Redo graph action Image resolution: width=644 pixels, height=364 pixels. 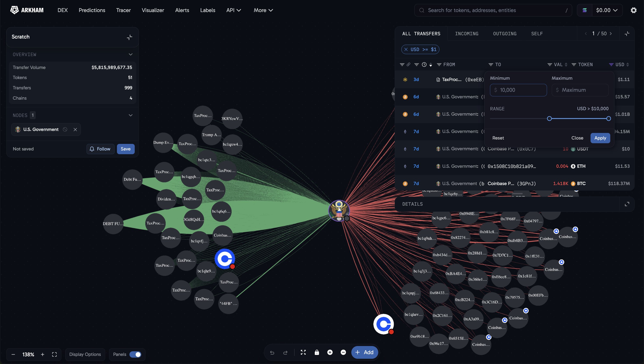click(285, 352)
